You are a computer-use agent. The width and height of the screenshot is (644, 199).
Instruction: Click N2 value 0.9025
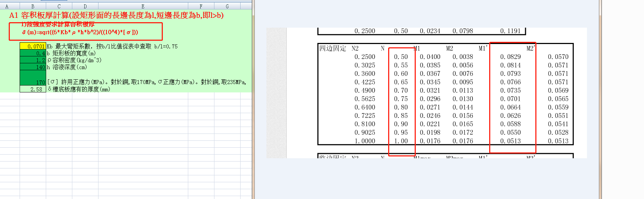click(365, 132)
